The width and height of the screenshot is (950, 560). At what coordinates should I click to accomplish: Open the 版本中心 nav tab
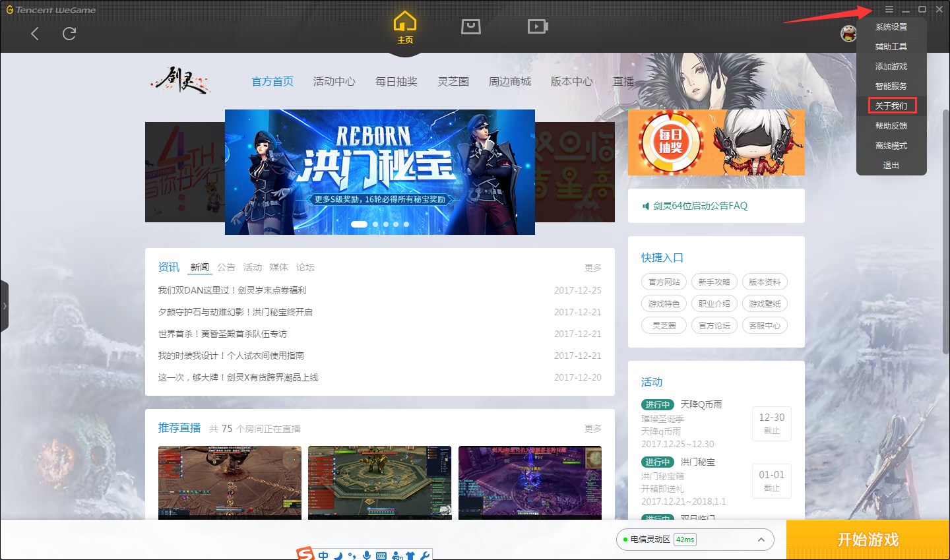click(572, 82)
